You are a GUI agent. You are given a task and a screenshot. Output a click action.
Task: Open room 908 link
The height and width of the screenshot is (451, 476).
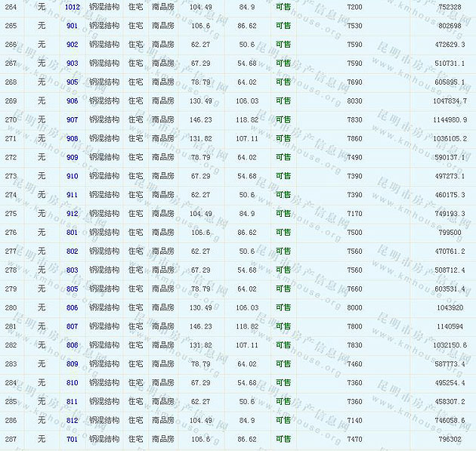pos(73,138)
